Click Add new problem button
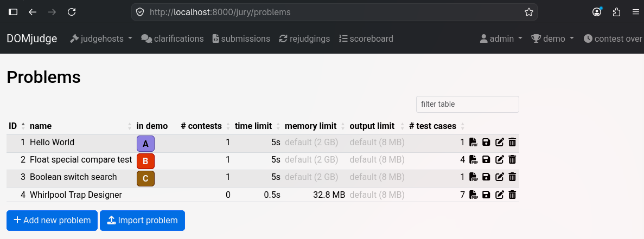The image size is (644, 239). pos(52,221)
